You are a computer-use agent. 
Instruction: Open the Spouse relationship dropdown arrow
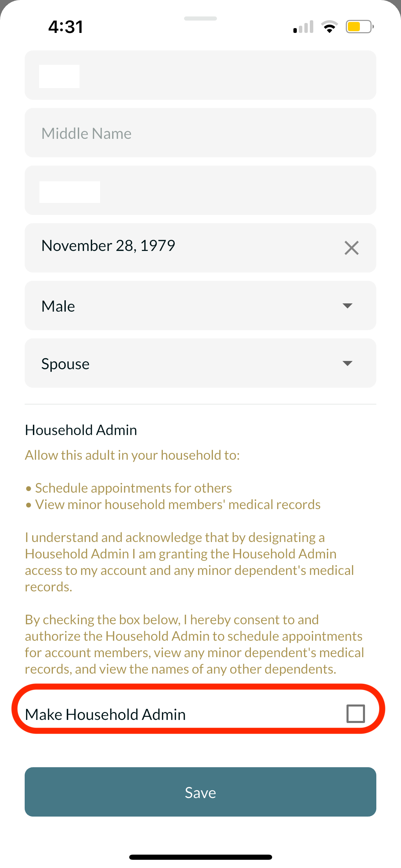[x=348, y=363]
